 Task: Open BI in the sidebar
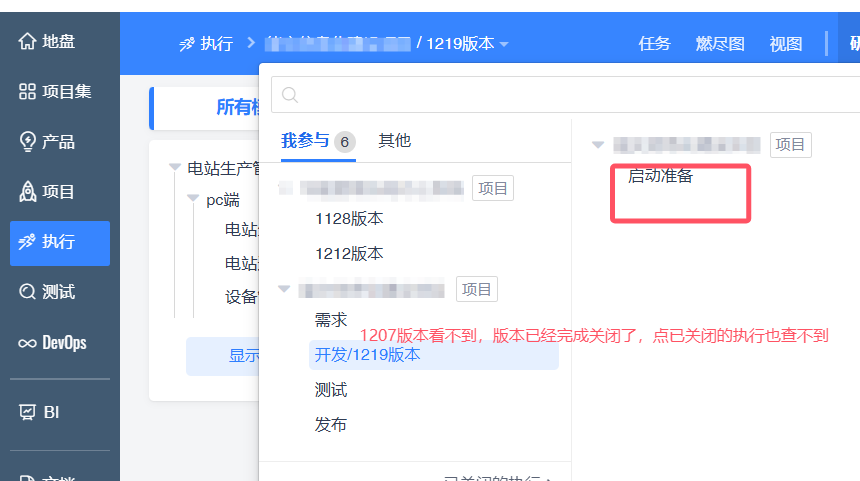coord(60,412)
